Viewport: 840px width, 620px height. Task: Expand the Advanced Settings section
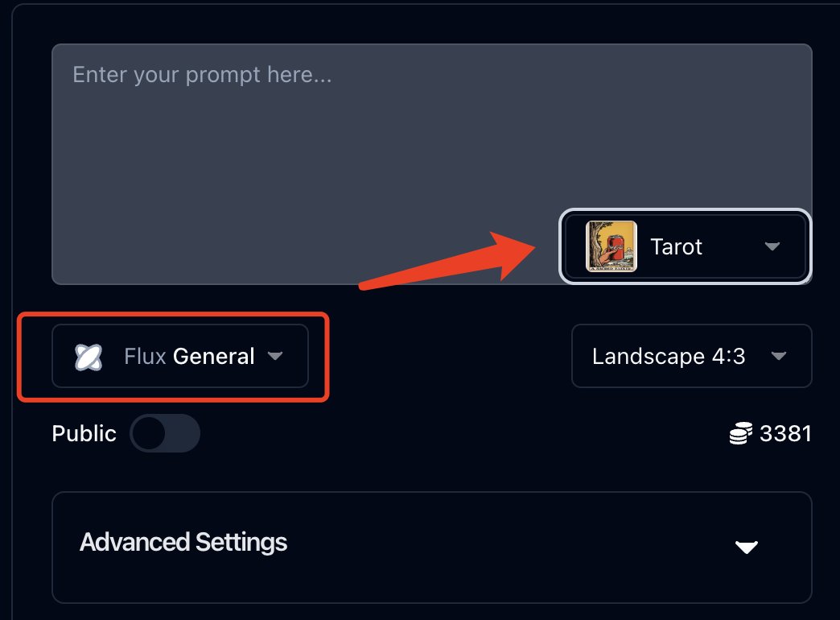coord(431,547)
